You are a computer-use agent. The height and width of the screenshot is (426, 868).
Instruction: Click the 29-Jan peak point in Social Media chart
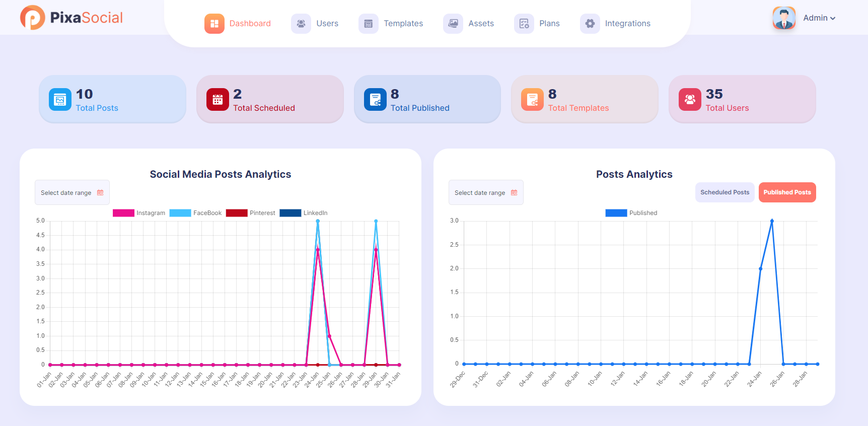click(376, 221)
